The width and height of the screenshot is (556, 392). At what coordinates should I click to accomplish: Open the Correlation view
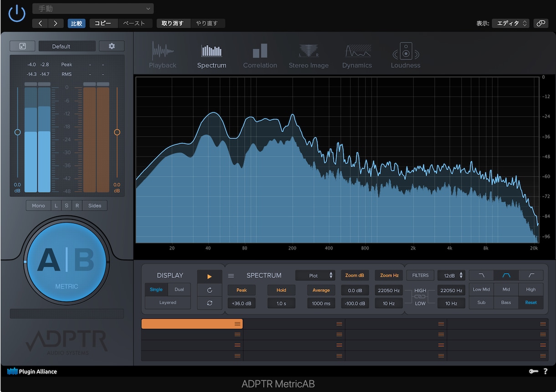pyautogui.click(x=260, y=55)
